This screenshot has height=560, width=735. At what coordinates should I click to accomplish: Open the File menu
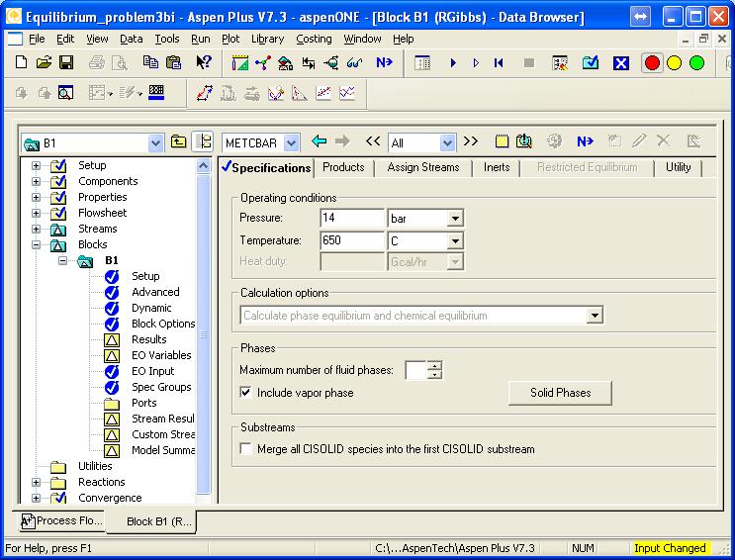click(x=37, y=39)
